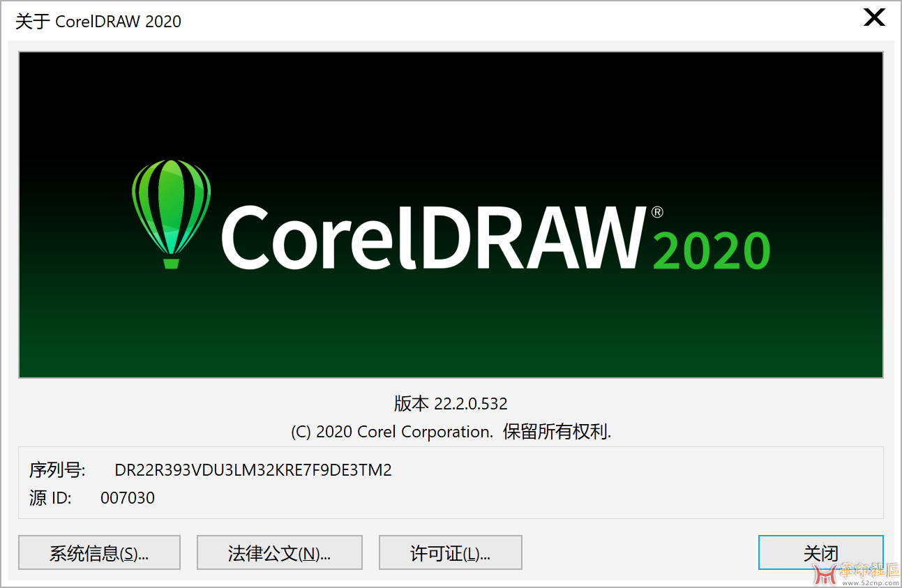The image size is (902, 588).
Task: Click the dialog title 关于 CorelDRAW 2020
Action: click(98, 22)
